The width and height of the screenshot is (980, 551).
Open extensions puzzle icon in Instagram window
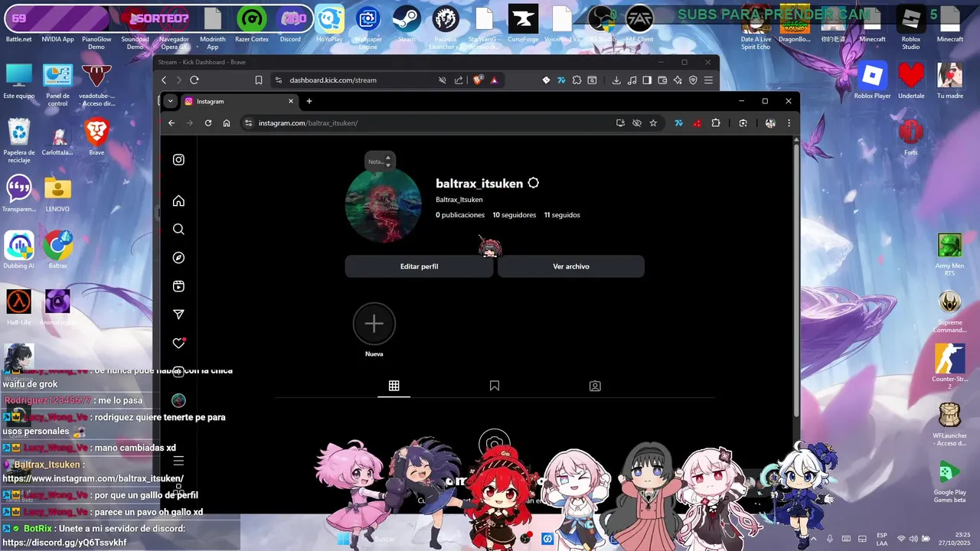[716, 122]
